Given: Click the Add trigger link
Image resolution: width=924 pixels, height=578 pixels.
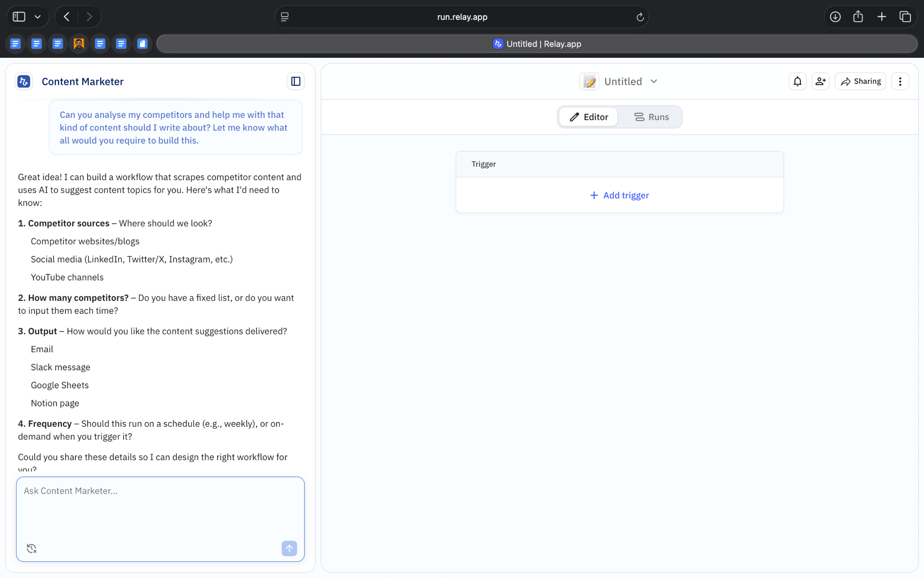Looking at the screenshot, I should (619, 195).
